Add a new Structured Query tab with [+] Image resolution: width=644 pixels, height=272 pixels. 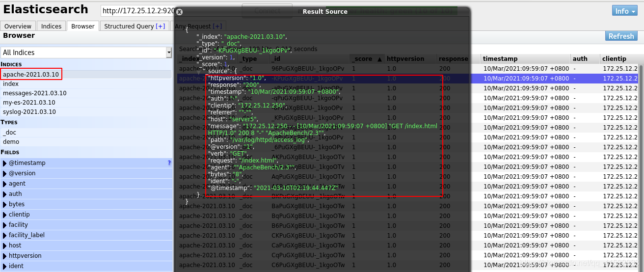pos(161,26)
